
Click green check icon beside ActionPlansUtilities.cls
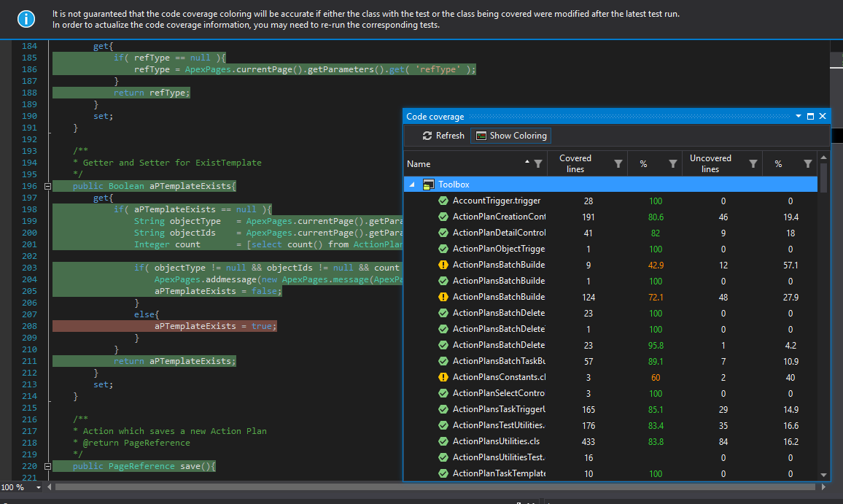tap(443, 441)
